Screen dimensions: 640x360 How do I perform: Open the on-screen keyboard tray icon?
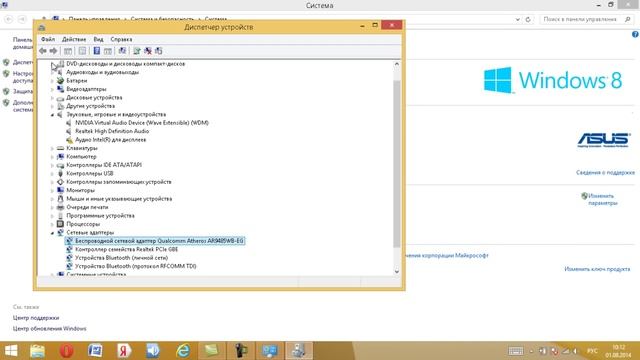(516, 351)
